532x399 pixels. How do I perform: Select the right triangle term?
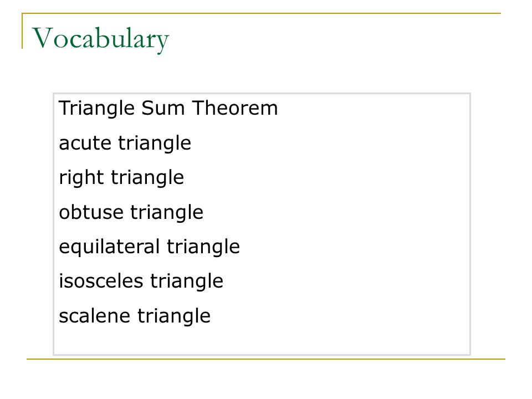(121, 178)
